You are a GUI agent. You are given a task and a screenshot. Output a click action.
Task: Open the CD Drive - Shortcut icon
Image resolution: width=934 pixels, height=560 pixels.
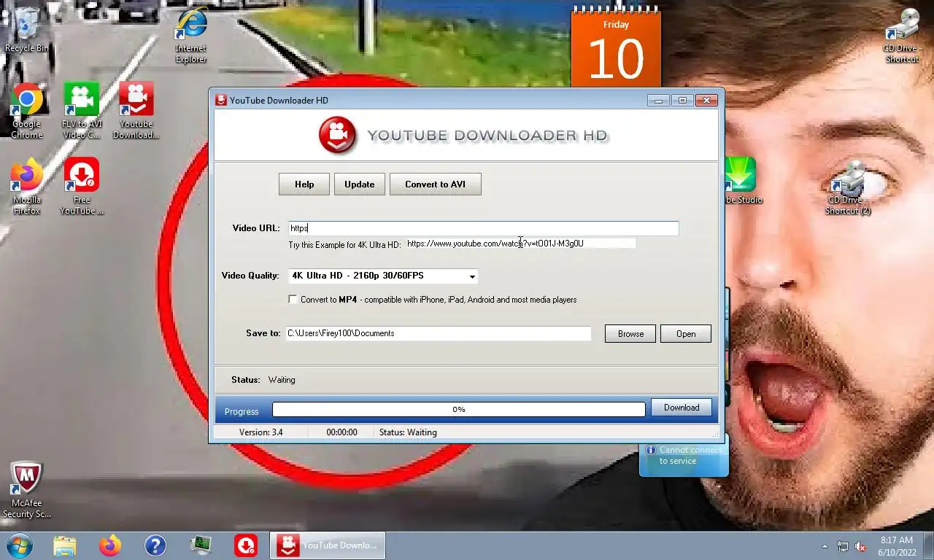(x=902, y=36)
